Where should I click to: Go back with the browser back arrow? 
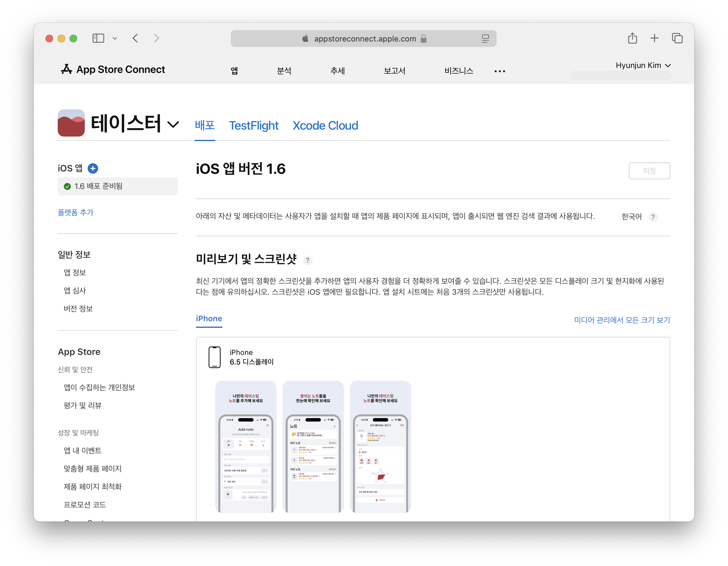(135, 38)
